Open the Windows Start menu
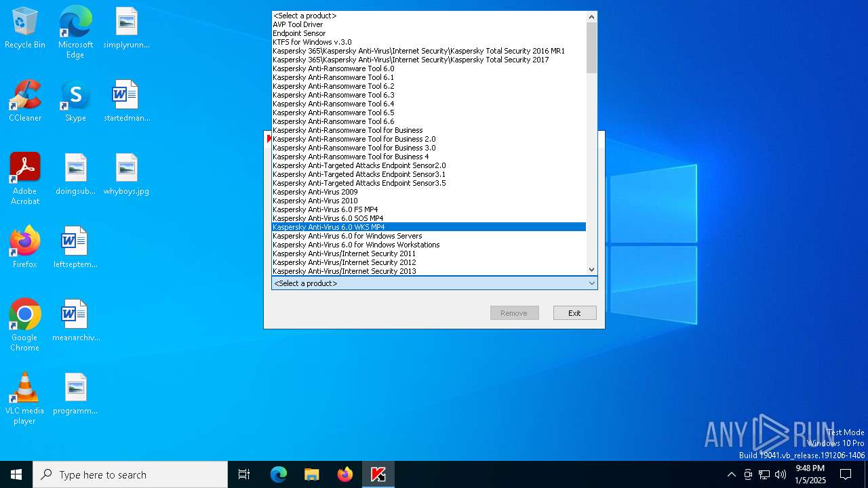The height and width of the screenshot is (488, 868). tap(16, 474)
